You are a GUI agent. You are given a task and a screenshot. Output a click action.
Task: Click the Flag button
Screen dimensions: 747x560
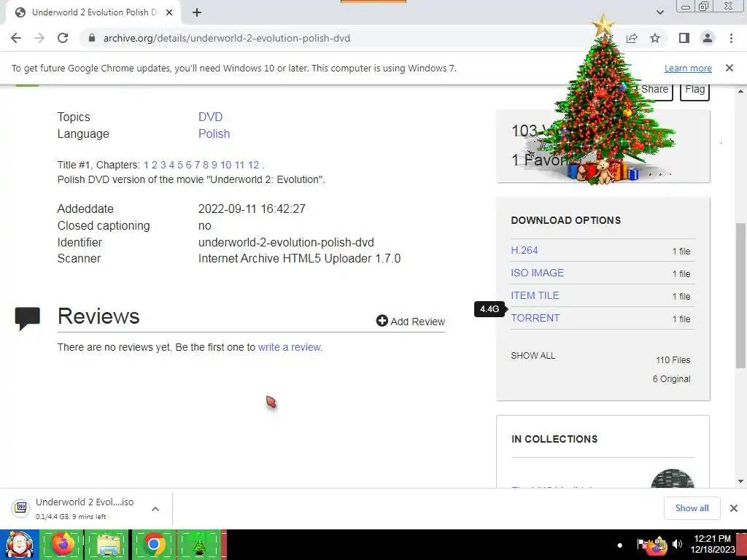694,90
